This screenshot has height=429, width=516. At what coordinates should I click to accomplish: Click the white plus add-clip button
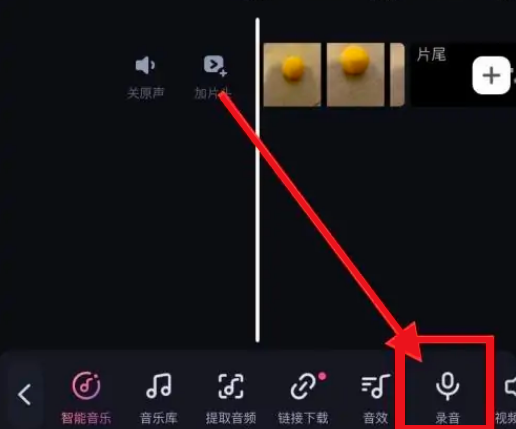click(491, 75)
